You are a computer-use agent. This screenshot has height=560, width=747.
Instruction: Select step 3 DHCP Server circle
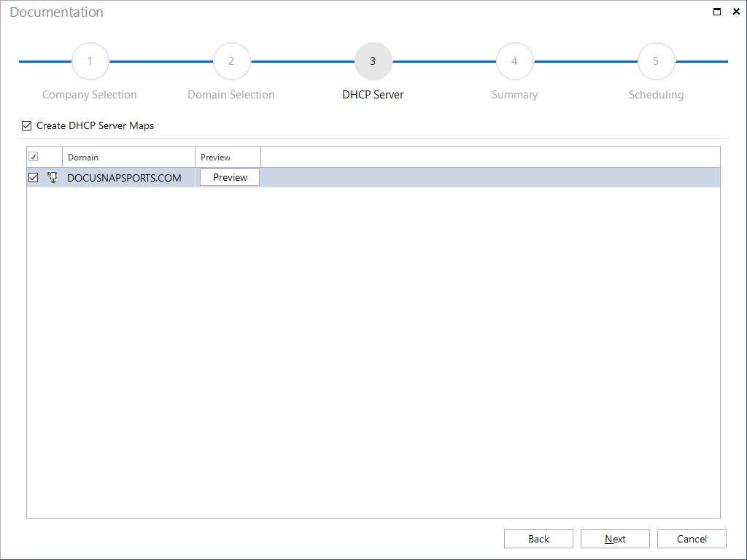(x=373, y=61)
